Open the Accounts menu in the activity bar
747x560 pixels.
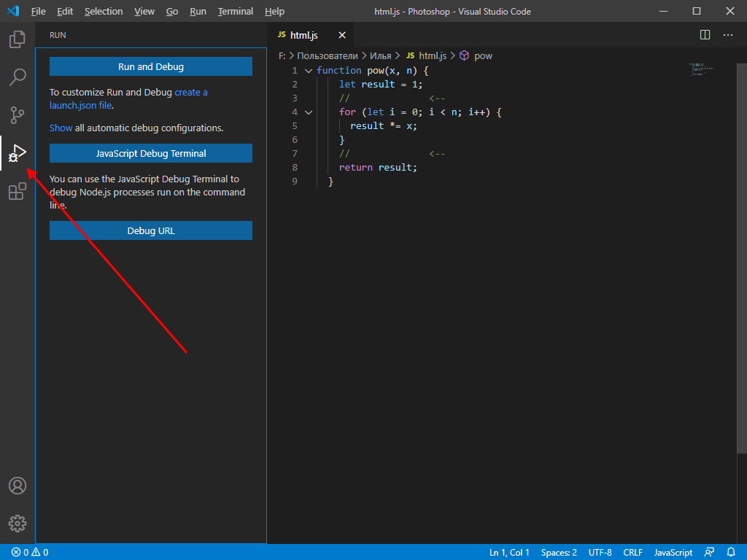point(16,486)
